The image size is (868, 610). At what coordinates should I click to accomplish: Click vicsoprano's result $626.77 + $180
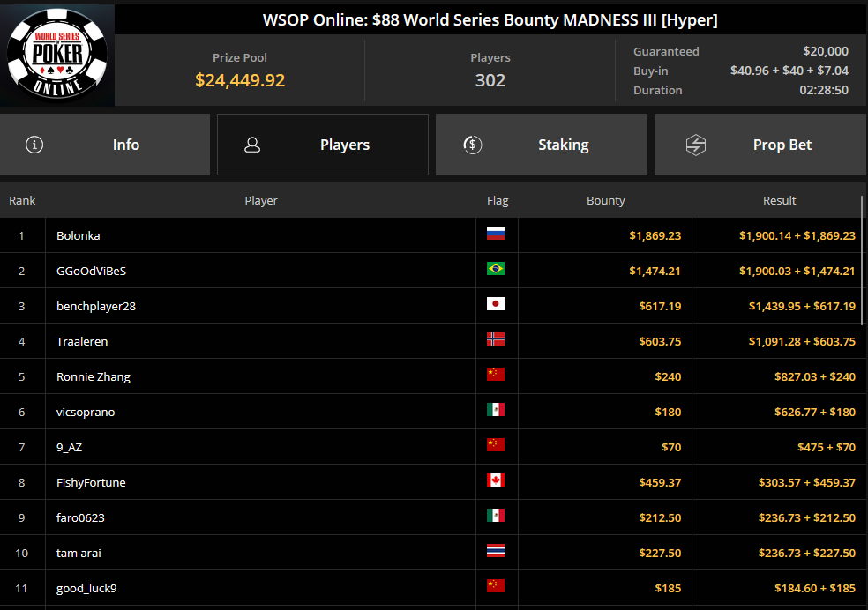point(815,412)
